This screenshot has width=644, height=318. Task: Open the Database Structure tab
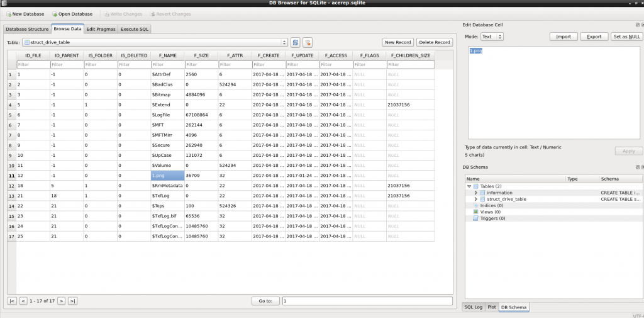tap(27, 29)
